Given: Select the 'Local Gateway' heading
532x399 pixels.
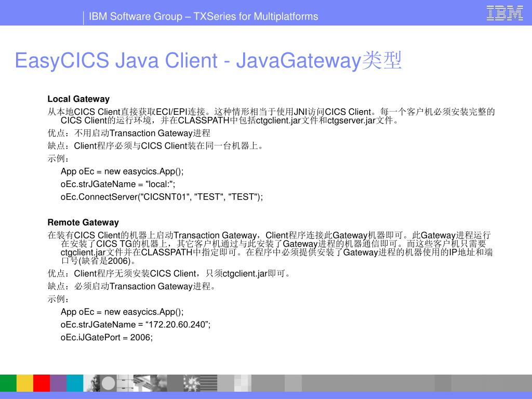Looking at the screenshot, I should pyautogui.click(x=78, y=99).
